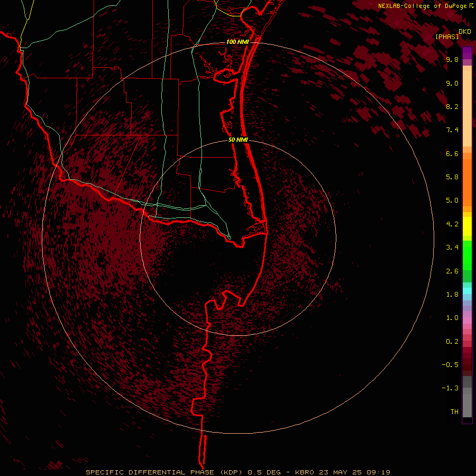The width and height of the screenshot is (476, 476).
Task: Click the 6.6 scale value
Action: coord(452,153)
